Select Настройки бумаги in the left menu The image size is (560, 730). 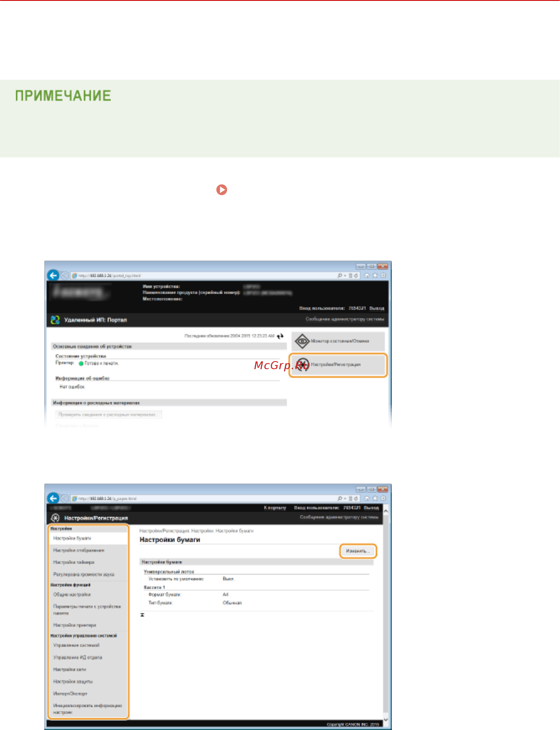tap(88, 538)
